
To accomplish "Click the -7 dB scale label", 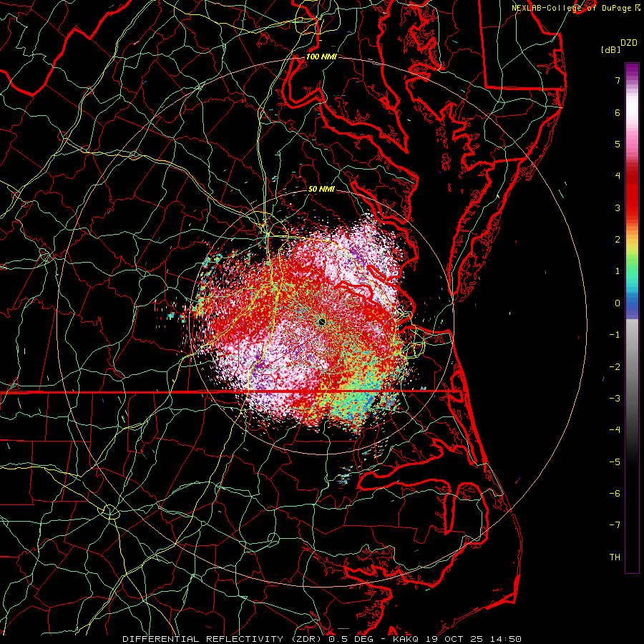I will 615,525.
